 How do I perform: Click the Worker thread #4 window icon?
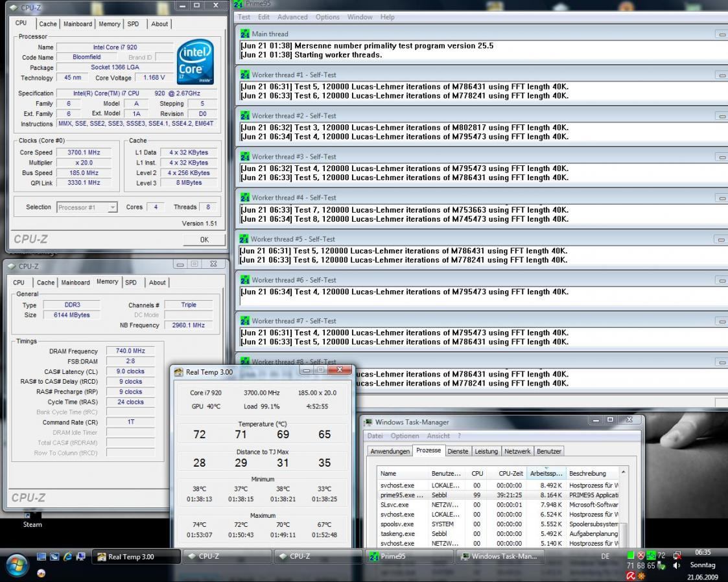(x=244, y=197)
